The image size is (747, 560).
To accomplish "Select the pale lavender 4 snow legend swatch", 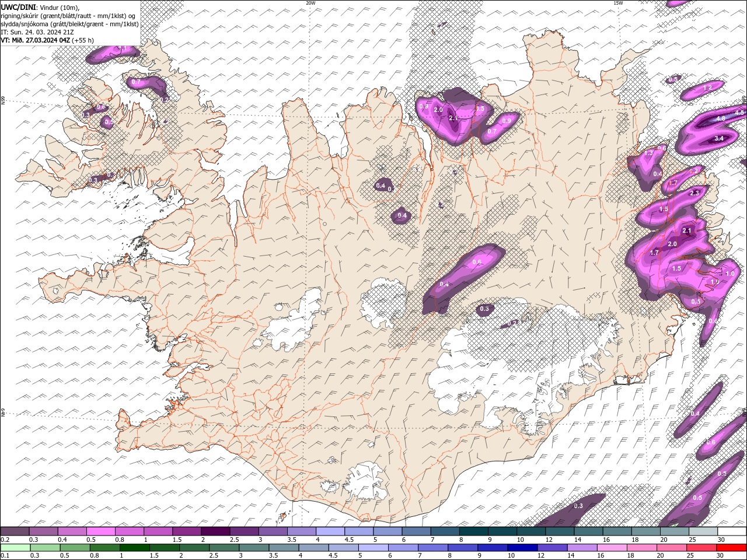I will click(x=330, y=531).
